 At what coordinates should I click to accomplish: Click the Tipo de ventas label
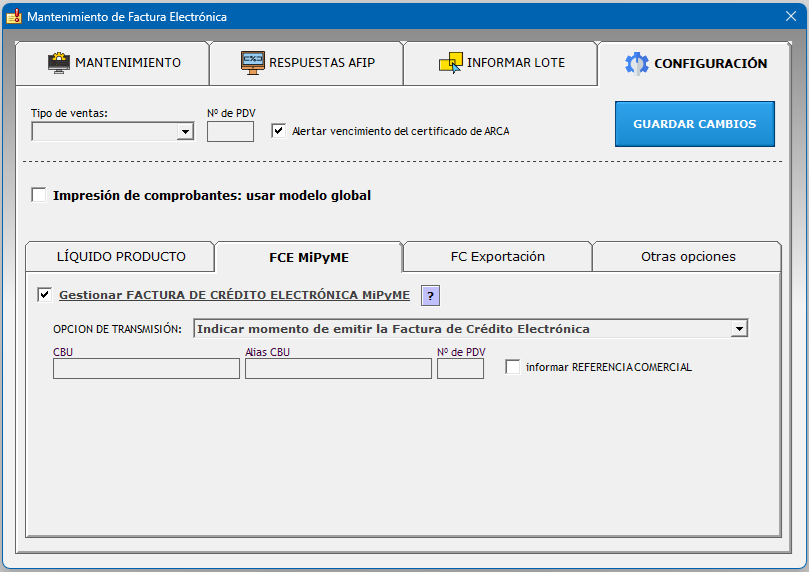point(69,113)
